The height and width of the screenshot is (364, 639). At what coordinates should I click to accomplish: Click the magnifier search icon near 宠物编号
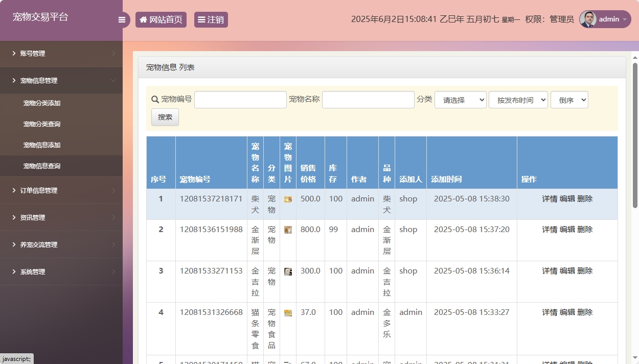154,99
